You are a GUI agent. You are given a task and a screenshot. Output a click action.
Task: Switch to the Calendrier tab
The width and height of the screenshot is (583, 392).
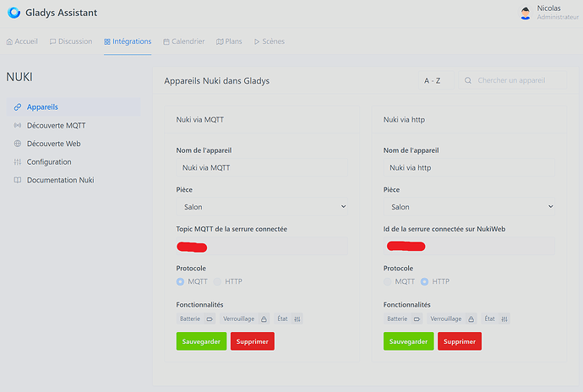[183, 41]
